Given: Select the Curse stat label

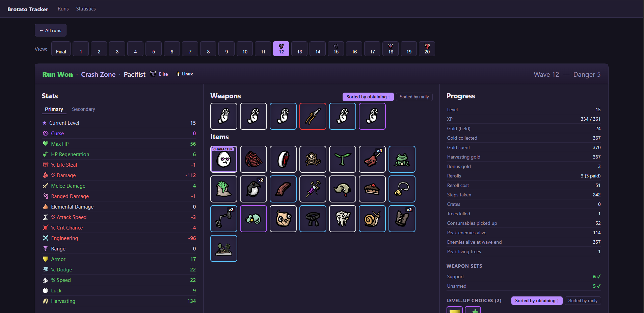Looking at the screenshot, I should tap(57, 134).
